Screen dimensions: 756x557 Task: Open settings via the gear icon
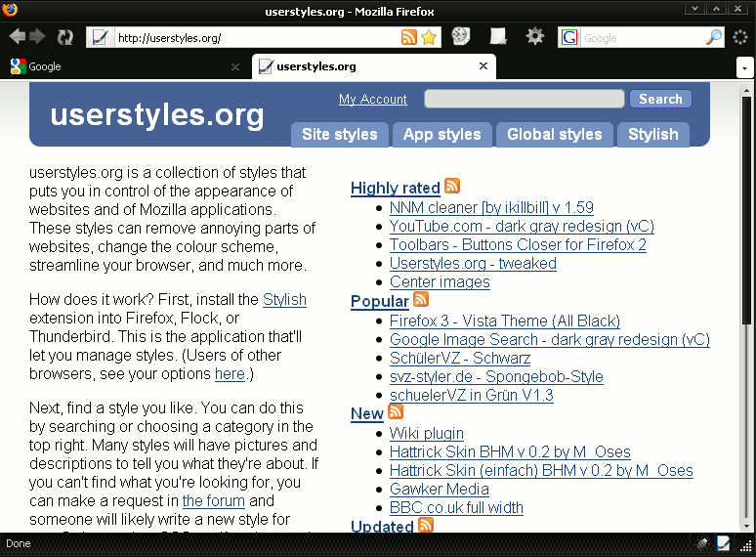tap(534, 36)
